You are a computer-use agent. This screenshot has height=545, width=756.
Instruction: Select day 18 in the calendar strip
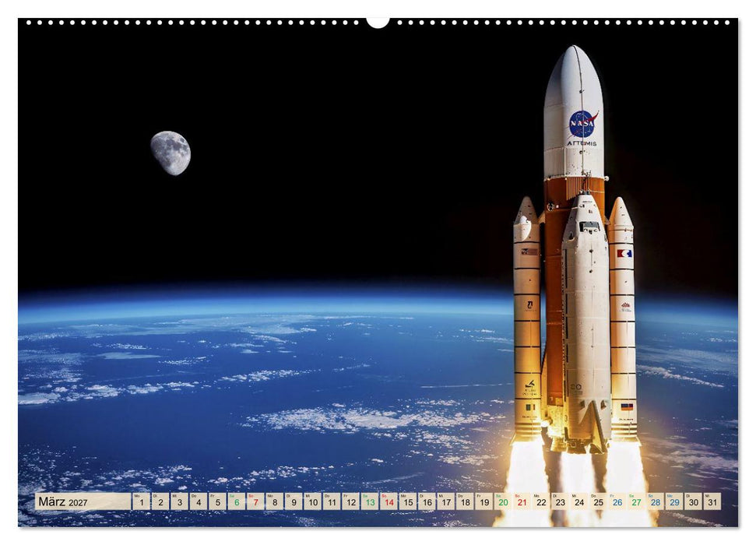tap(465, 501)
